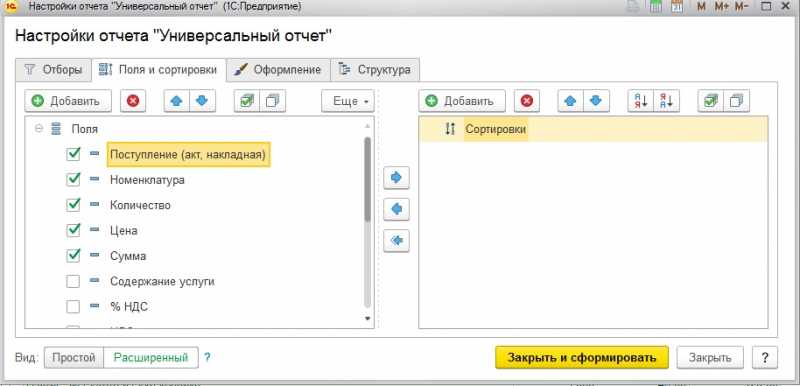800x386 pixels.
Task: Remove field from sorting with left arrow
Action: 396,209
